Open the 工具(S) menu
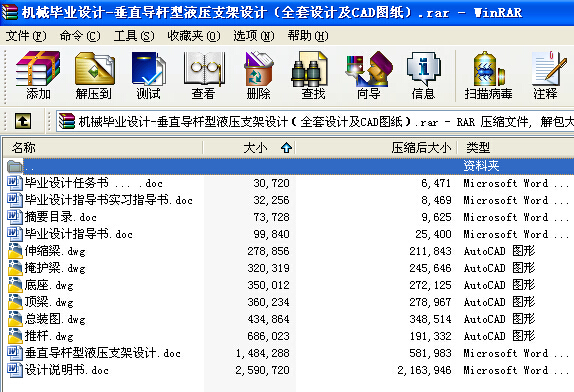The width and height of the screenshot is (574, 392). 134,36
